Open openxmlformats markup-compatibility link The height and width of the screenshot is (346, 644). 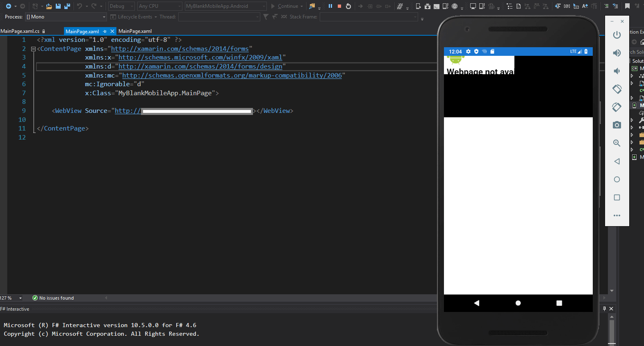click(x=232, y=76)
